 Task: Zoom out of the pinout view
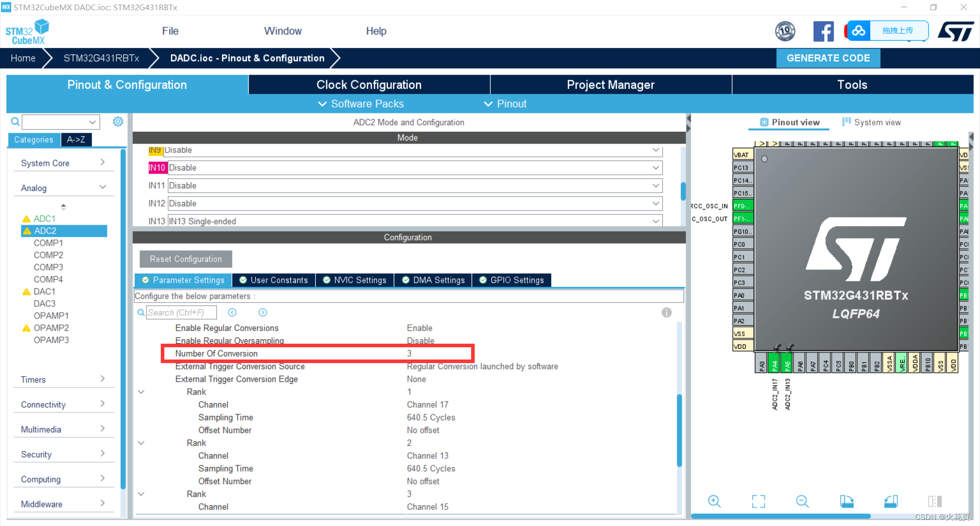click(x=802, y=501)
